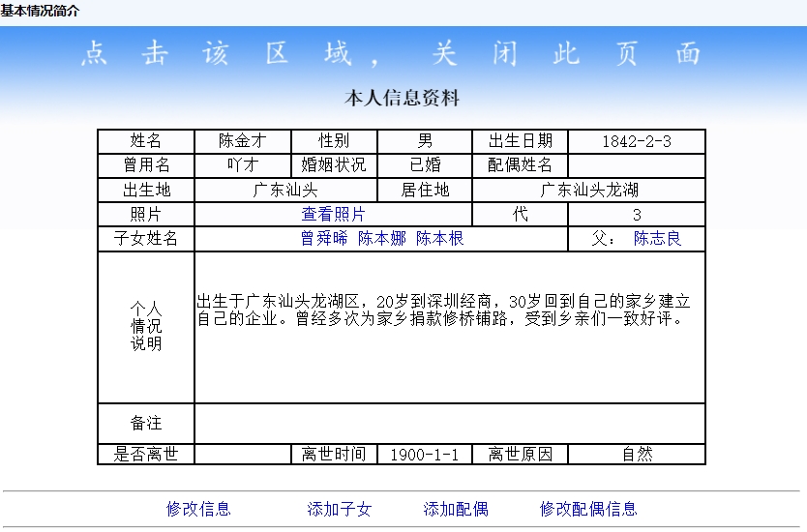Click the 出生日期 label cell
Screen dimensions: 807x532
(520, 141)
